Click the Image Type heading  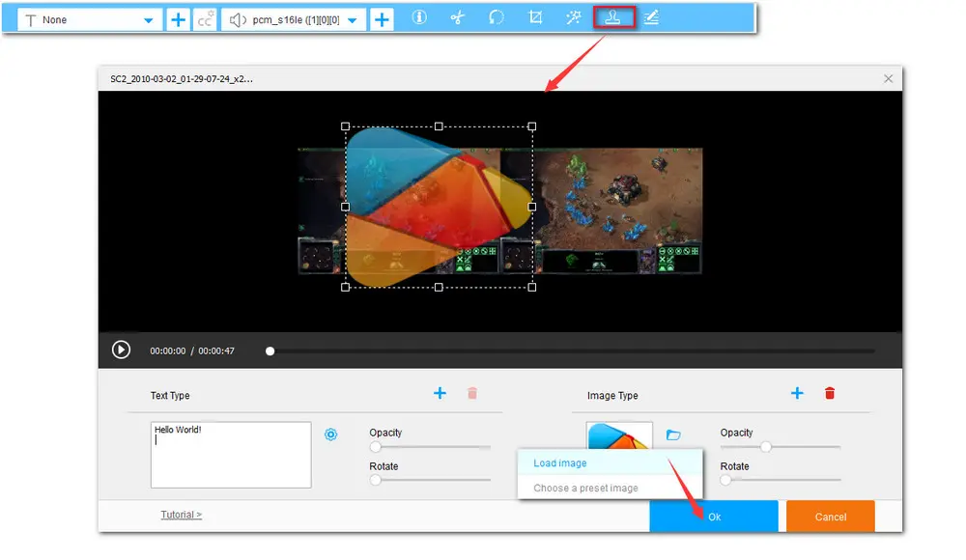pyautogui.click(x=612, y=396)
